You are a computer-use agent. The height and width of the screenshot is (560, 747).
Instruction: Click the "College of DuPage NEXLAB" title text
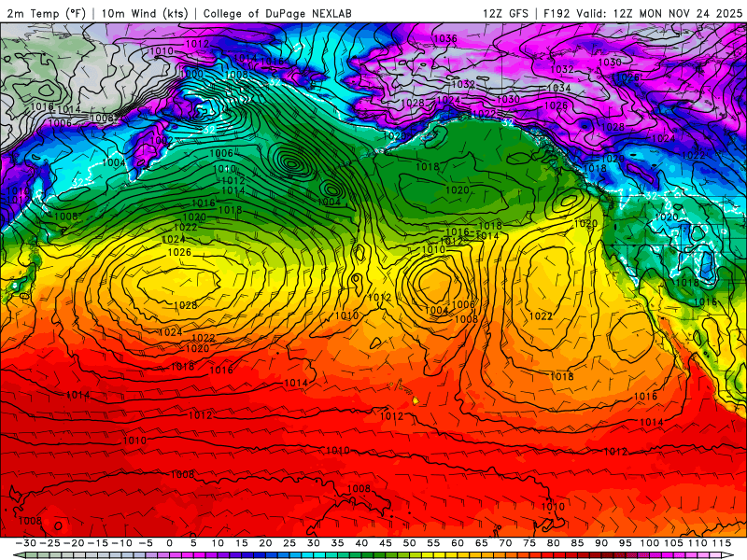click(277, 13)
